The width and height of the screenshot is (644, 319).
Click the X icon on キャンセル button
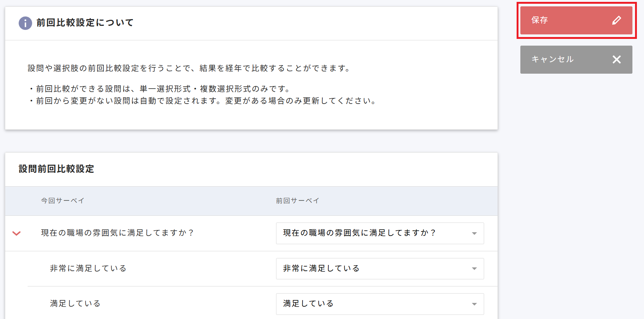pos(617,59)
